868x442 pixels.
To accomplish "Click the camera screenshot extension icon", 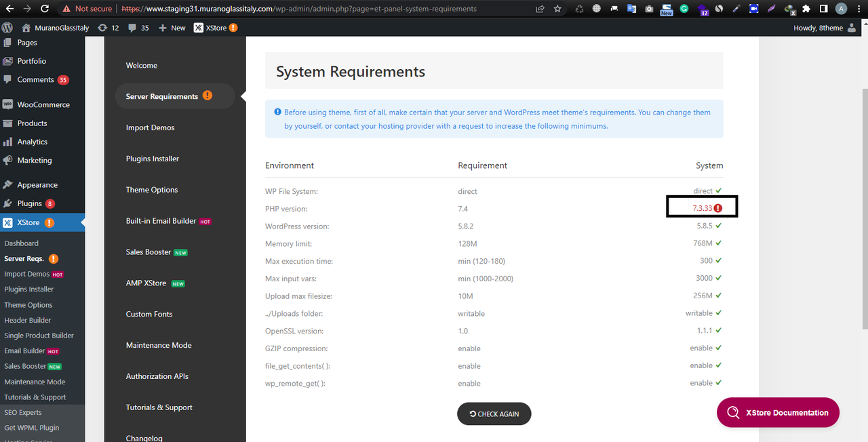I will pyautogui.click(x=649, y=9).
